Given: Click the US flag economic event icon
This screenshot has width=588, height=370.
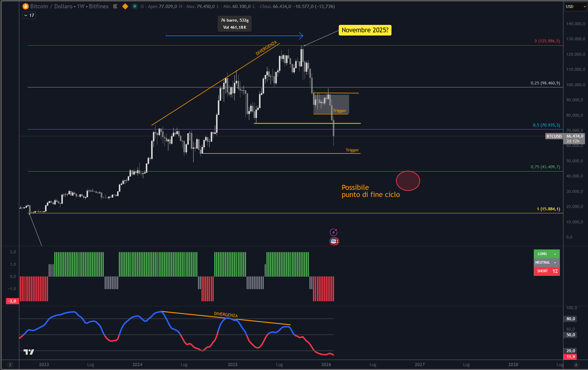Looking at the screenshot, I should (x=334, y=241).
